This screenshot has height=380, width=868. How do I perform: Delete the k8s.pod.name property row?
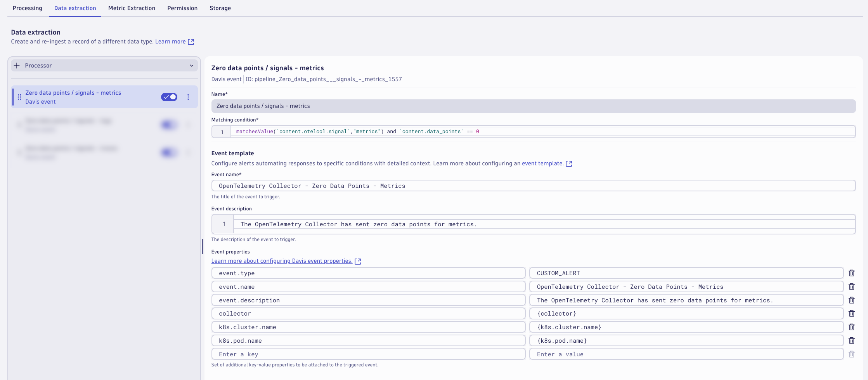coord(852,340)
